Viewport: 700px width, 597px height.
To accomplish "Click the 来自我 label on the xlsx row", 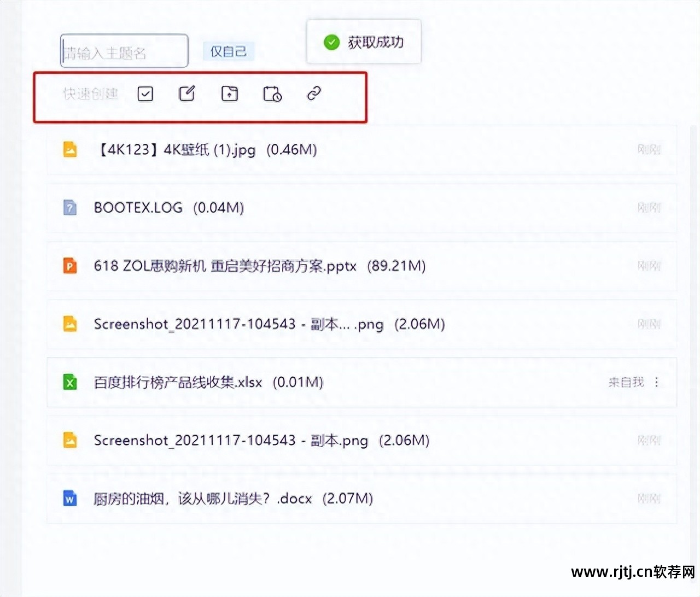I will [626, 382].
